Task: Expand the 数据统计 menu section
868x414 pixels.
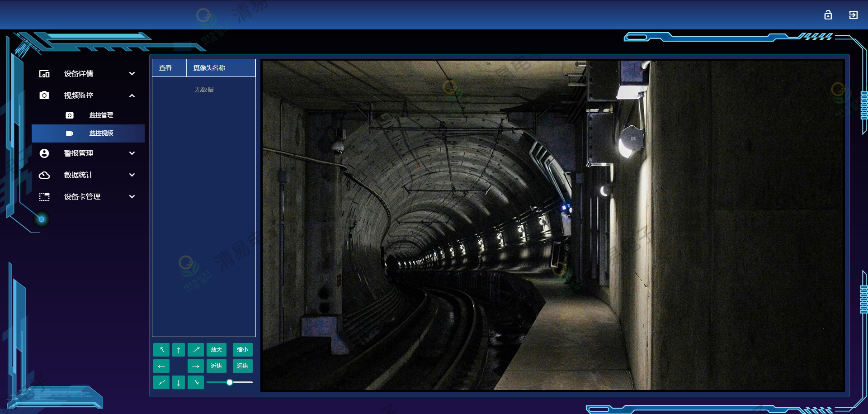Action: click(88, 175)
